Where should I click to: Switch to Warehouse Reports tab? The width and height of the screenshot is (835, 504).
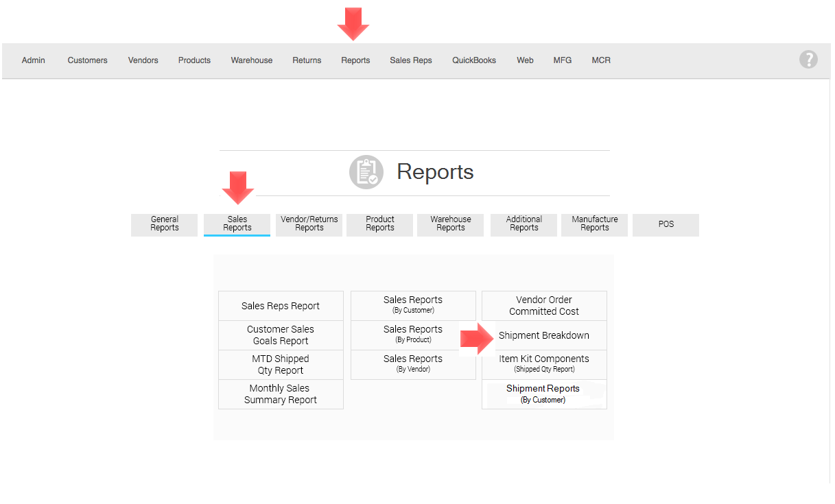point(450,224)
